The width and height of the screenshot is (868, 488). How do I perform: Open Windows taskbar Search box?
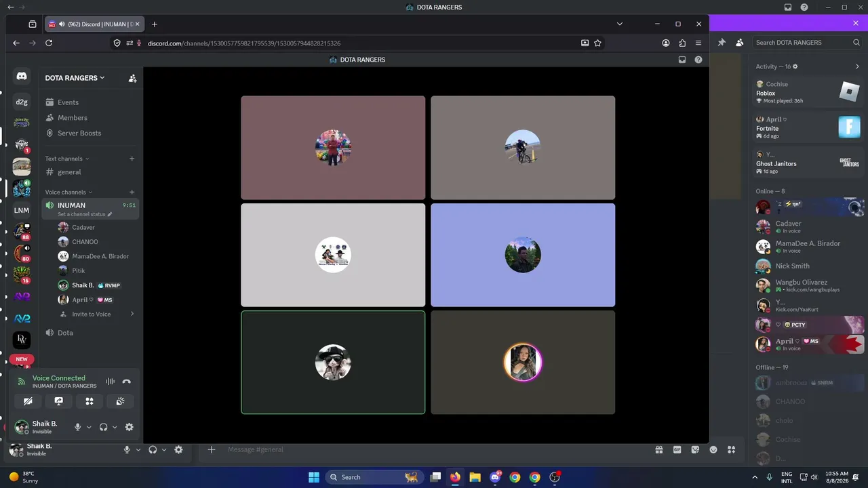pos(374,477)
